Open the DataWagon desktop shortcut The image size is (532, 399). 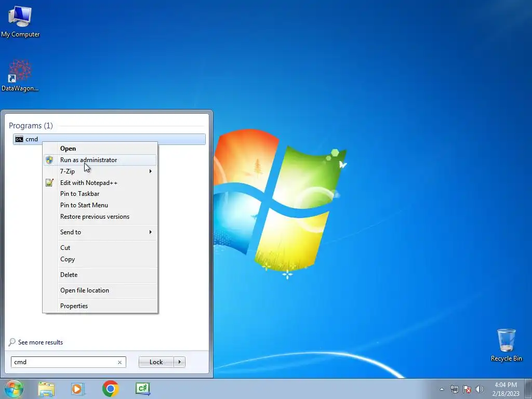point(20,75)
